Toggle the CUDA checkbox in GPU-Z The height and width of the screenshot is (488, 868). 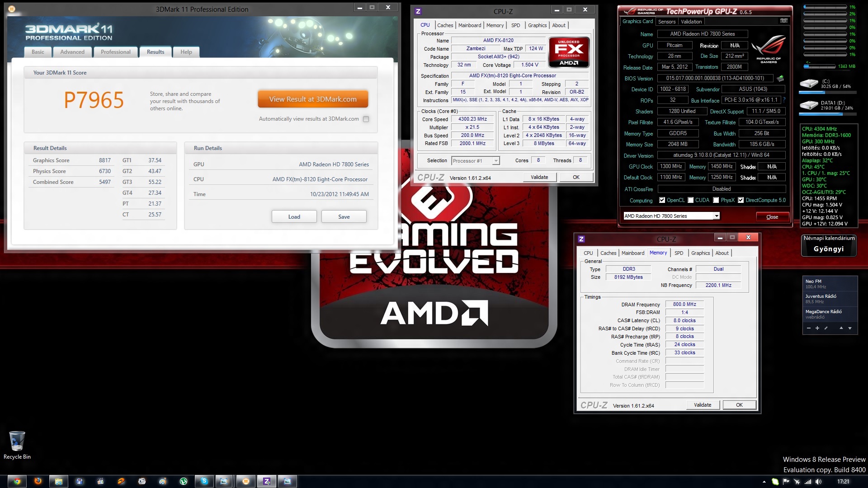(x=691, y=200)
